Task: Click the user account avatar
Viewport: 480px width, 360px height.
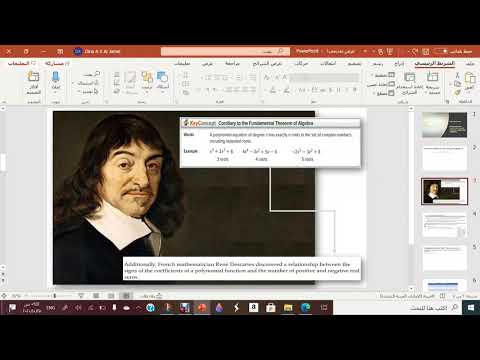Action: [78, 51]
